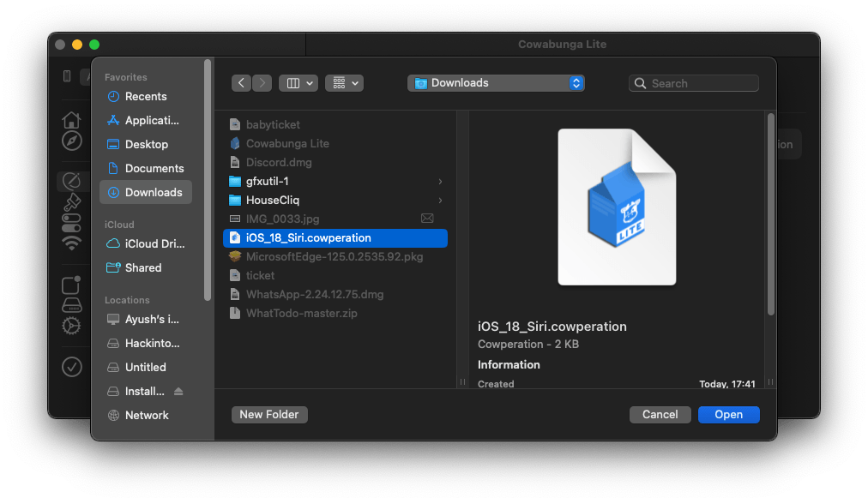Screen dimensions: 868x504
Task: Go forward with the right chevron button
Action: (x=262, y=83)
